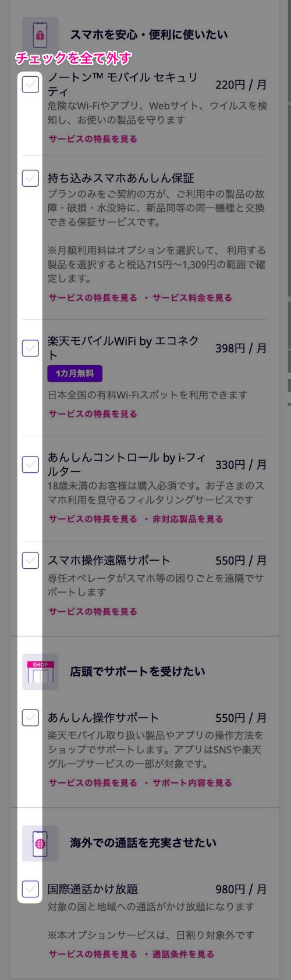
Task: Click the globe phone overseas-calls icon
Action: (x=40, y=843)
